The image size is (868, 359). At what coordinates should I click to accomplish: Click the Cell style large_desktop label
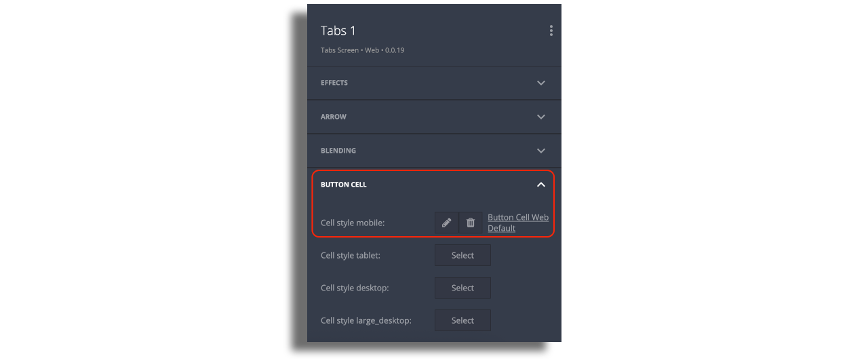coord(366,320)
